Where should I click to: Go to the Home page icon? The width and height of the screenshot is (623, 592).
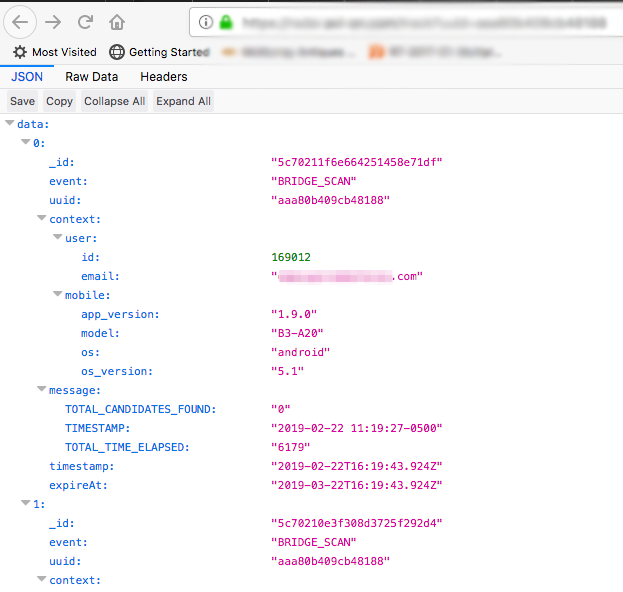tap(117, 21)
